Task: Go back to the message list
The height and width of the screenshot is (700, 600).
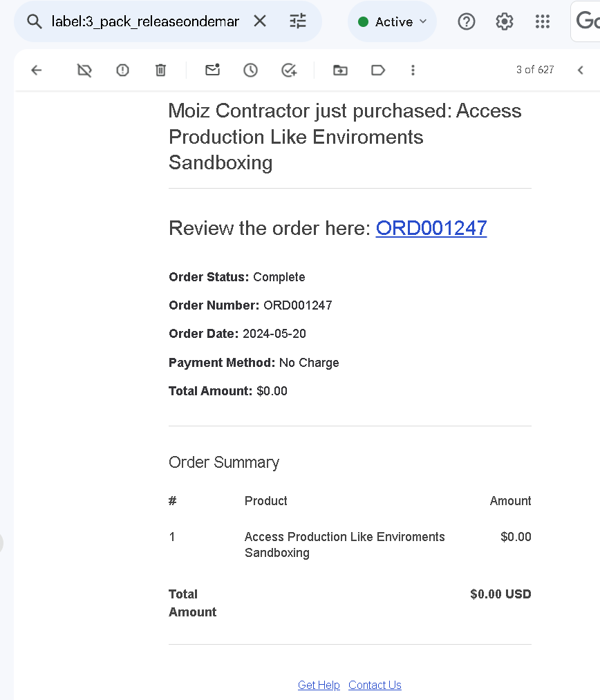Action: click(37, 70)
